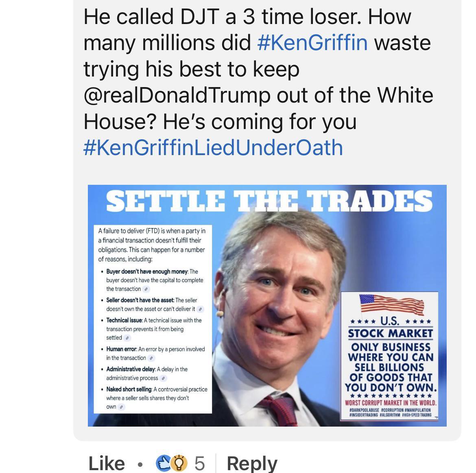Tap the @realDonaldTrump mention
Image resolution: width=476 pixels, height=473 pixels.
point(177,95)
